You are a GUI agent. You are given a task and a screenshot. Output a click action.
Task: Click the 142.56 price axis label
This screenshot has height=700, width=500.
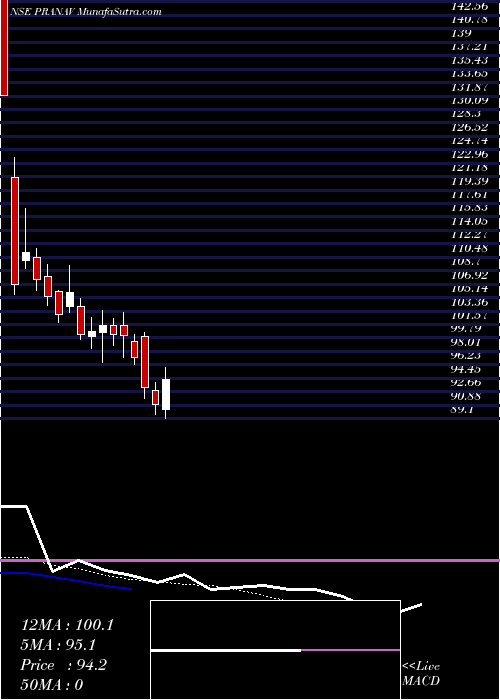pyautogui.click(x=468, y=5)
